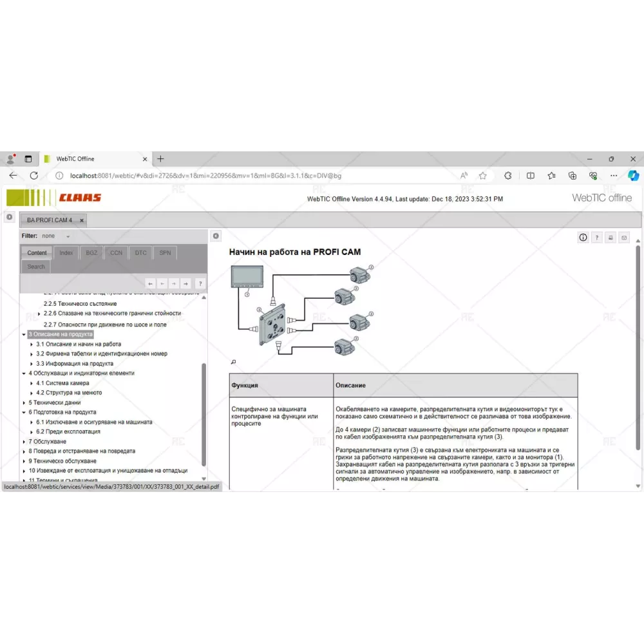Close the BA PROFI CAM 4 document tab

point(81,220)
